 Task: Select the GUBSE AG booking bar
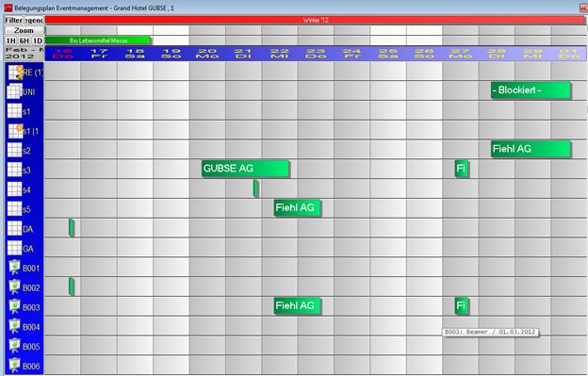(x=245, y=169)
